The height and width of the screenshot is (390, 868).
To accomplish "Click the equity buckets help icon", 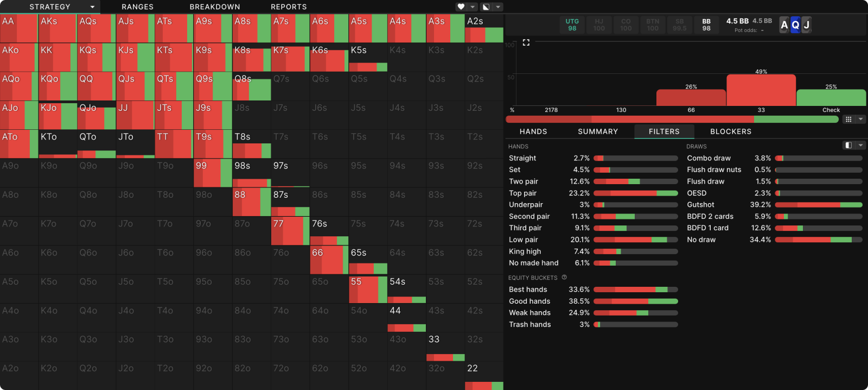I will click(564, 278).
